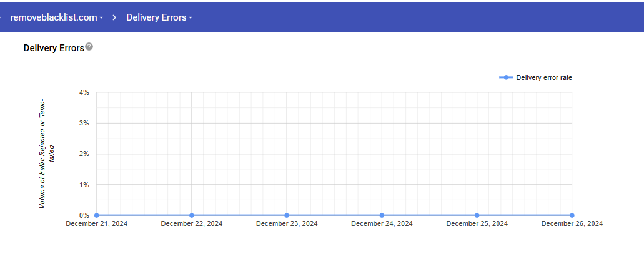Screen dimensions: 644x254
Task: Open the removeblacklist.com domain dropdown
Action: (x=56, y=17)
